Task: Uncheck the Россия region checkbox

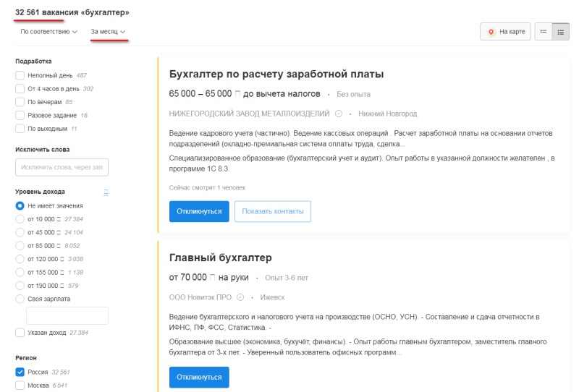Action: pyautogui.click(x=20, y=372)
